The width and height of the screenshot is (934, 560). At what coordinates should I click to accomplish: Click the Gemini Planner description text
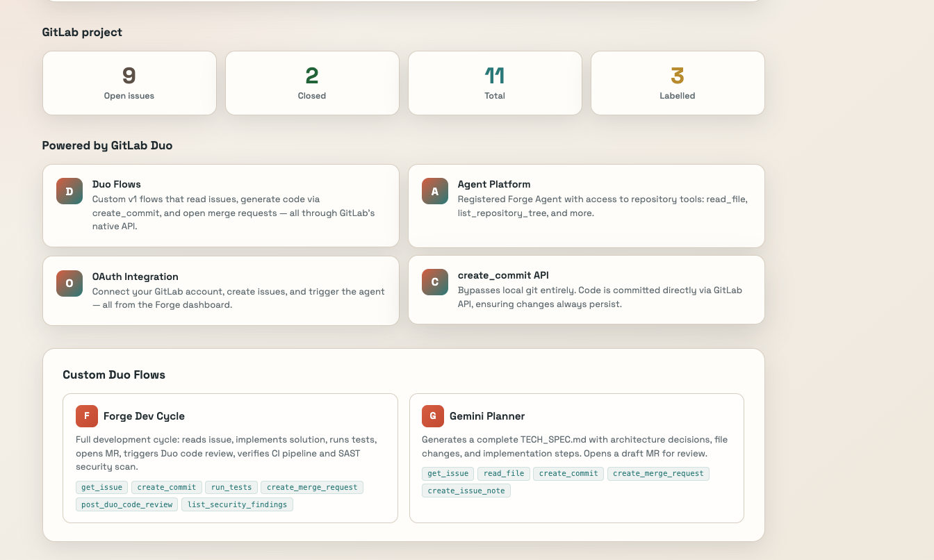coord(575,446)
